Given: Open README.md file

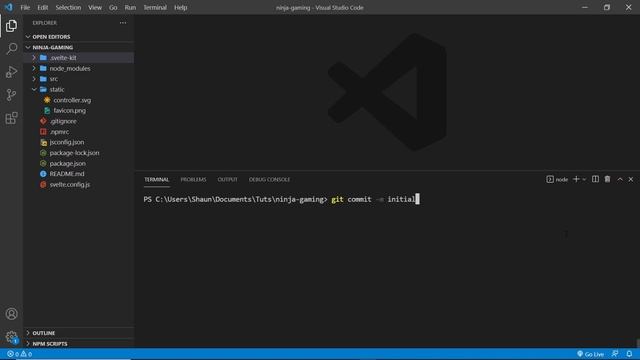Looking at the screenshot, I should (x=67, y=174).
